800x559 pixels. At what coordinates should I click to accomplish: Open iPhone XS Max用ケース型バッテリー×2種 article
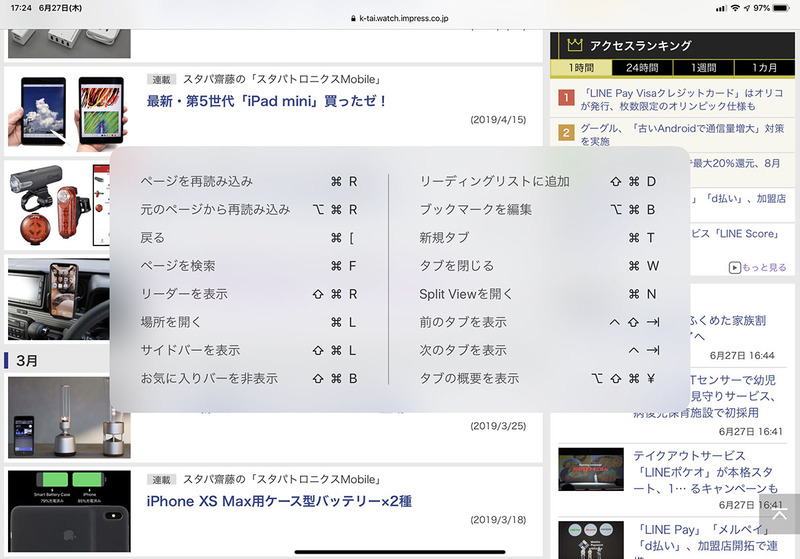[279, 501]
